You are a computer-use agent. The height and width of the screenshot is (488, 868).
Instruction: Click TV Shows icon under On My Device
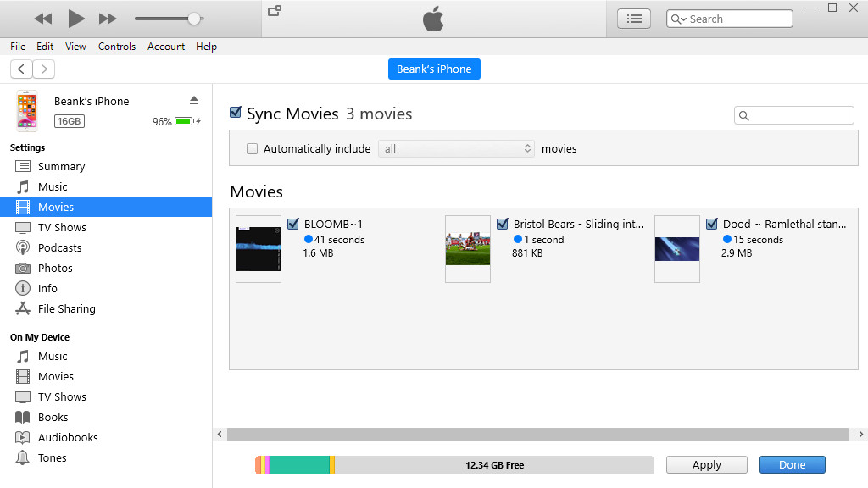tap(23, 396)
